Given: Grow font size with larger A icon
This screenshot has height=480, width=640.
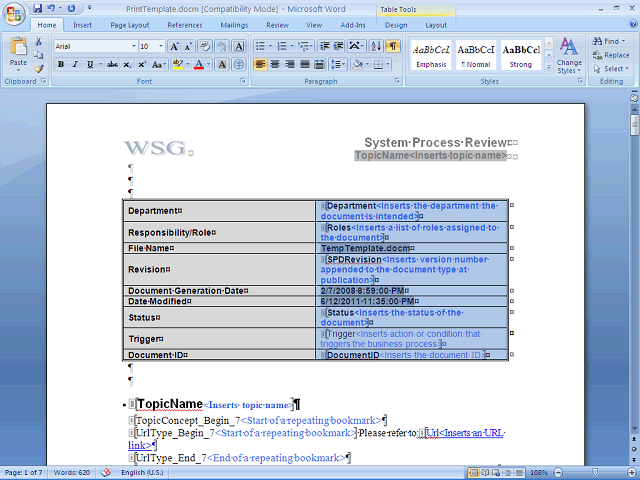Looking at the screenshot, I should [174, 47].
